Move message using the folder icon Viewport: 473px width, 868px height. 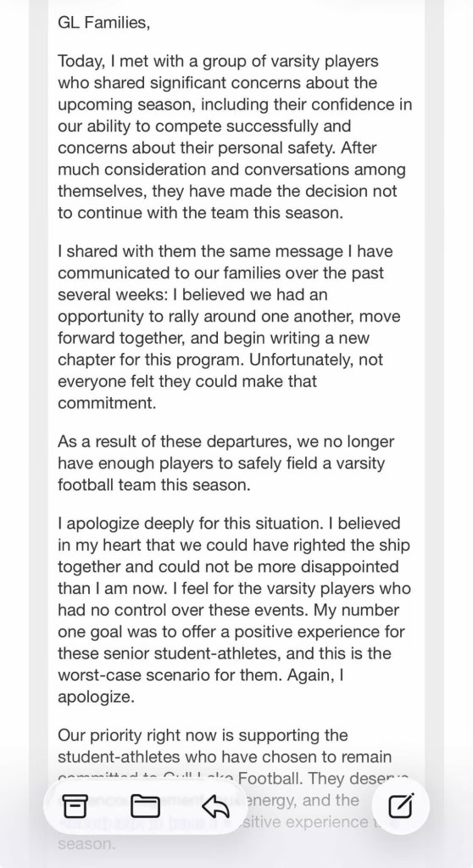coord(145,807)
